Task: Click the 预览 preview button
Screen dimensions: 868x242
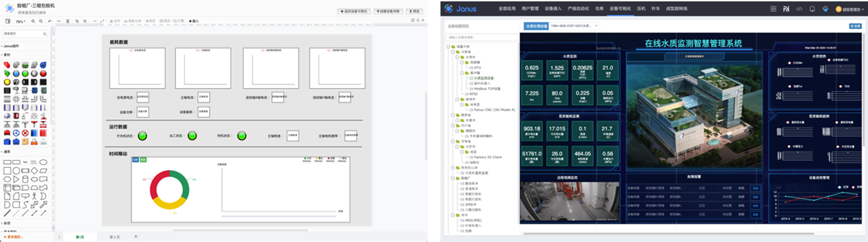Action: 414,11
